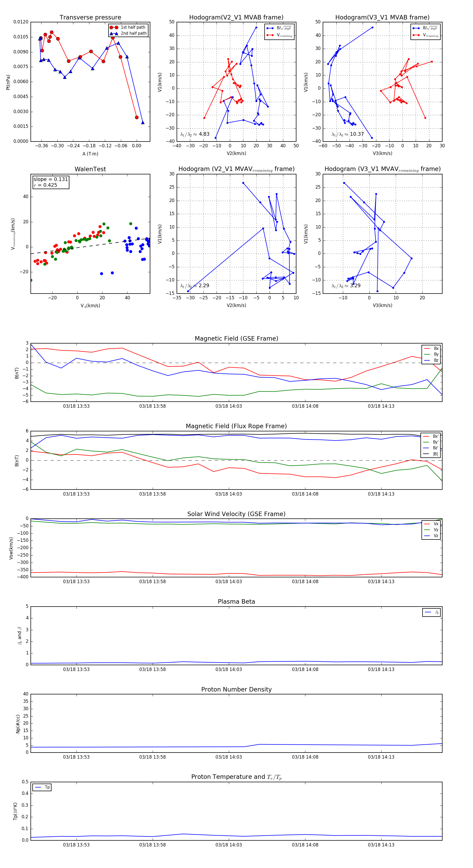Select the 'Vz' legend entry
The height and width of the screenshot is (868, 473).
pos(431,536)
